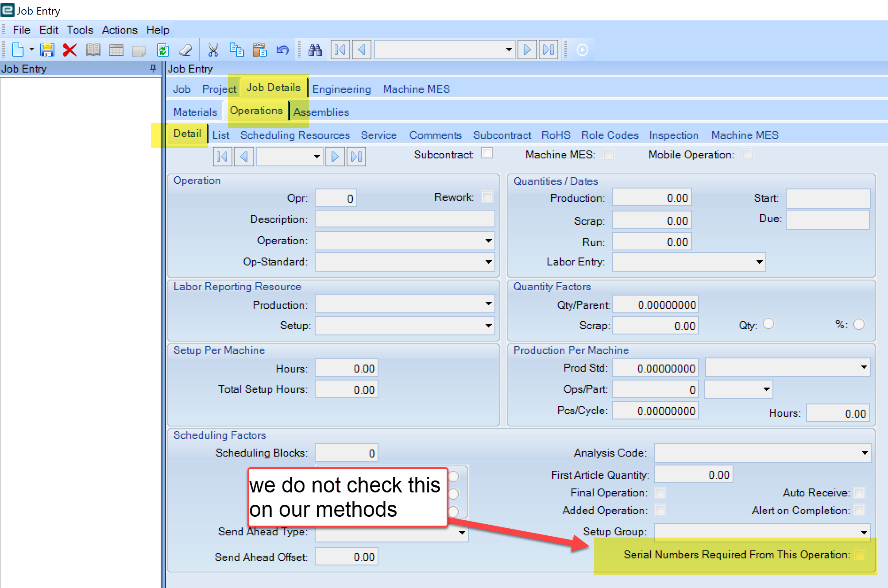
Task: Delete the record using the red X icon
Action: pyautogui.click(x=69, y=50)
